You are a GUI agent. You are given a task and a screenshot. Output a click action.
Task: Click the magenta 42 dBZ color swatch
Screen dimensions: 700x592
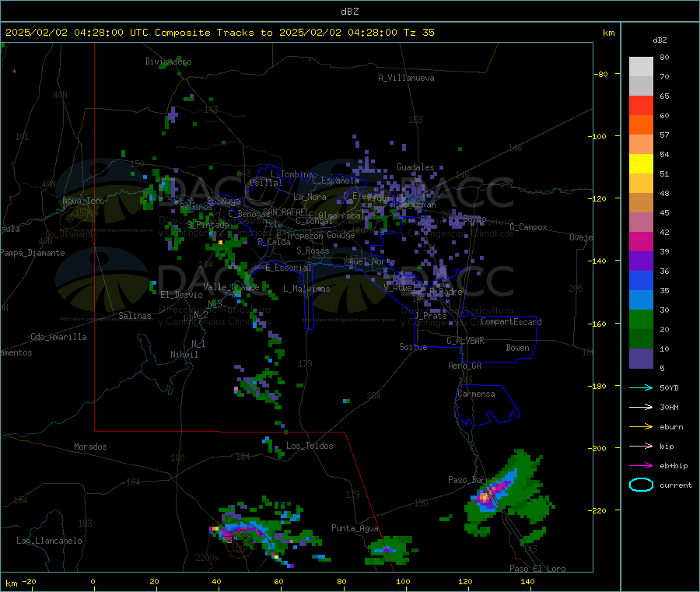click(641, 241)
